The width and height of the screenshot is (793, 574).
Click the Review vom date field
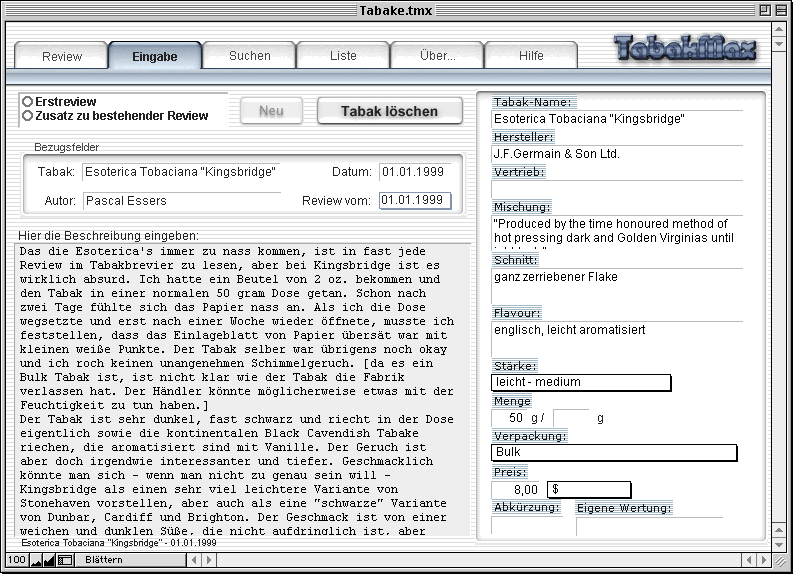(415, 200)
